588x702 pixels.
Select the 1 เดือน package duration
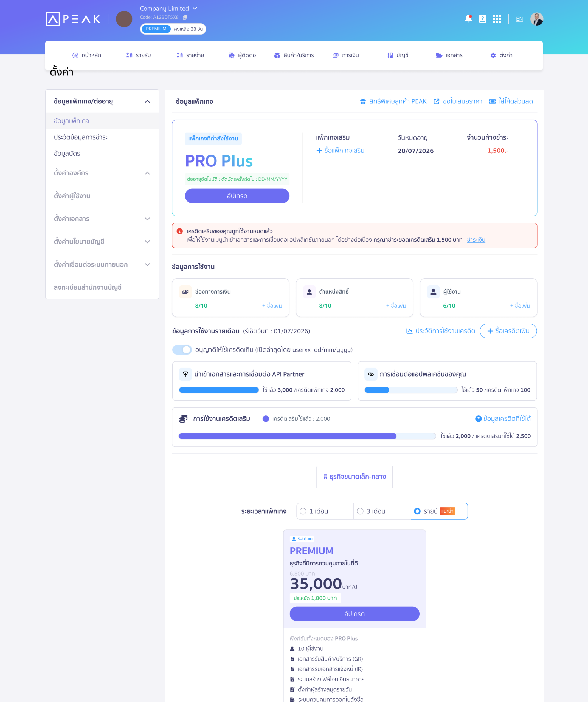[325, 511]
